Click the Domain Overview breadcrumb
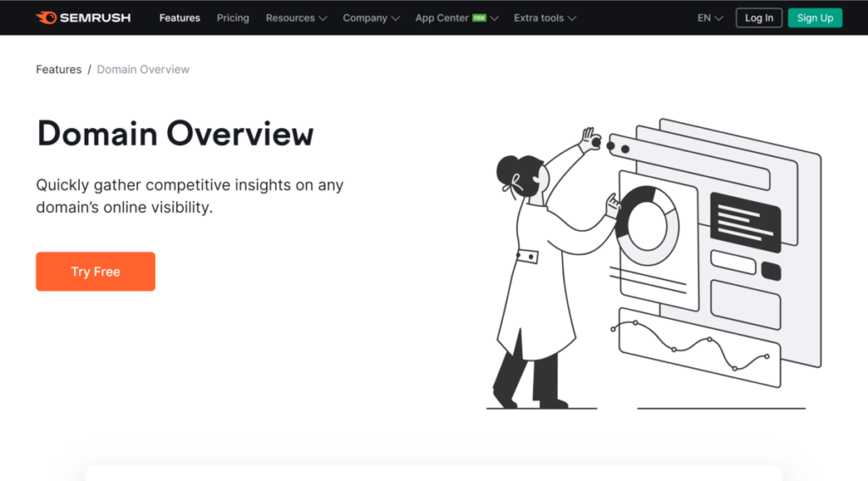This screenshot has height=481, width=868. pyautogui.click(x=142, y=70)
